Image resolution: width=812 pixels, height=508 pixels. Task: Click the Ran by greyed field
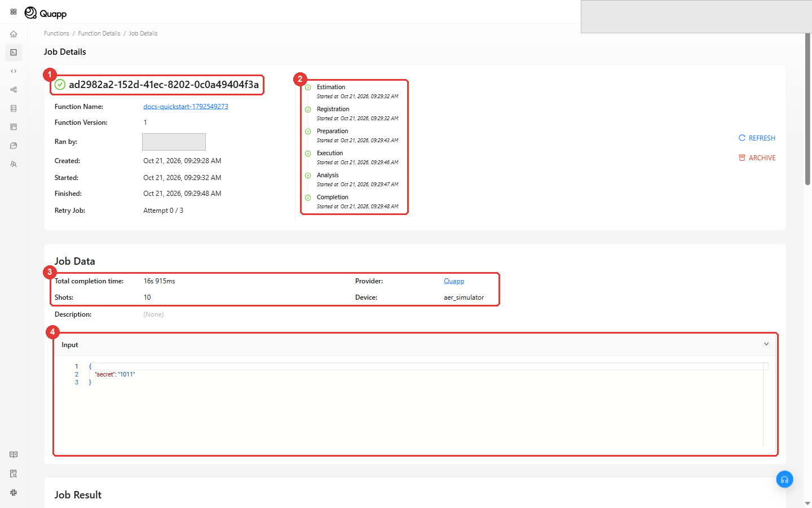point(174,142)
